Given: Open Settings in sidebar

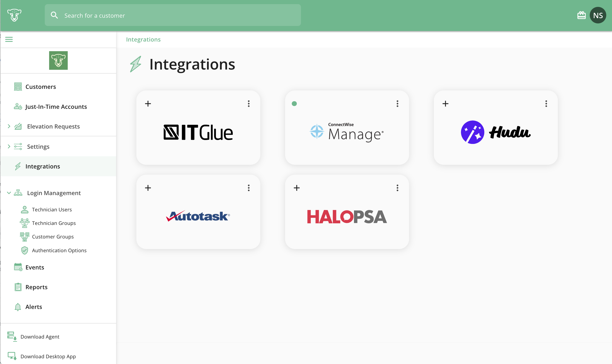Looking at the screenshot, I should [x=38, y=146].
